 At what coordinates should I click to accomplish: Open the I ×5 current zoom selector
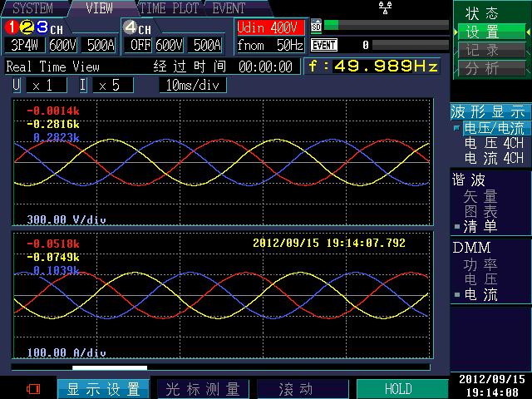click(106, 86)
